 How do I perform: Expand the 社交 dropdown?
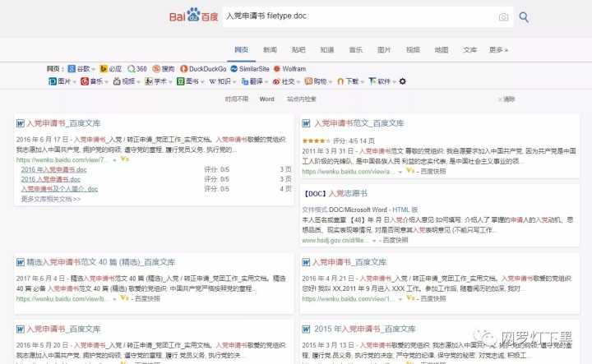coord(298,82)
